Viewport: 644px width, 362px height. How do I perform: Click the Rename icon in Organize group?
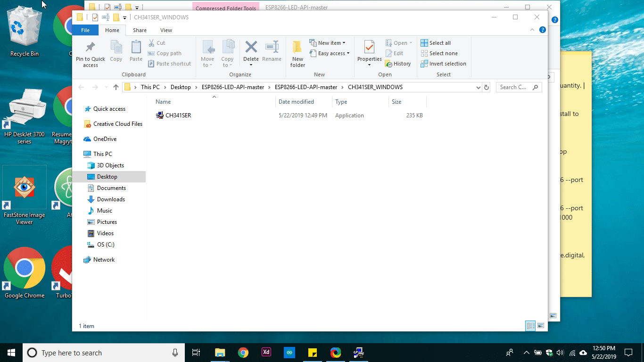click(x=272, y=51)
